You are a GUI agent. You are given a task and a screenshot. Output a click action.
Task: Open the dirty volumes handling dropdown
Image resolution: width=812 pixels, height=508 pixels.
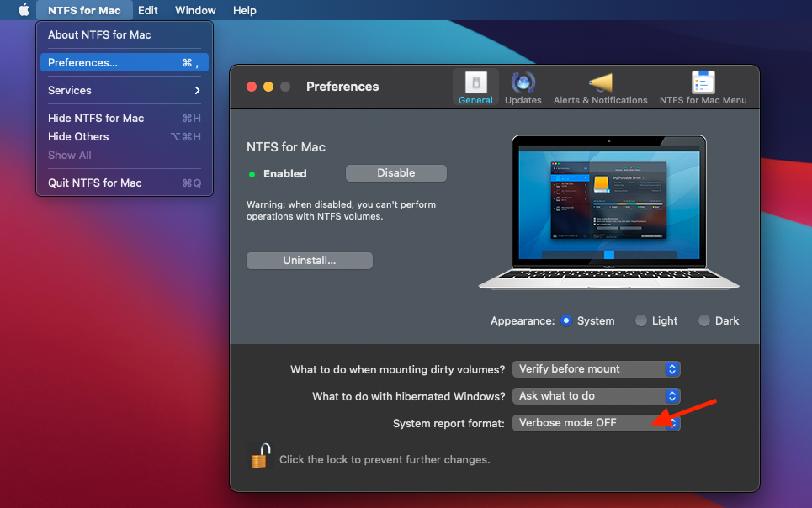coord(596,369)
